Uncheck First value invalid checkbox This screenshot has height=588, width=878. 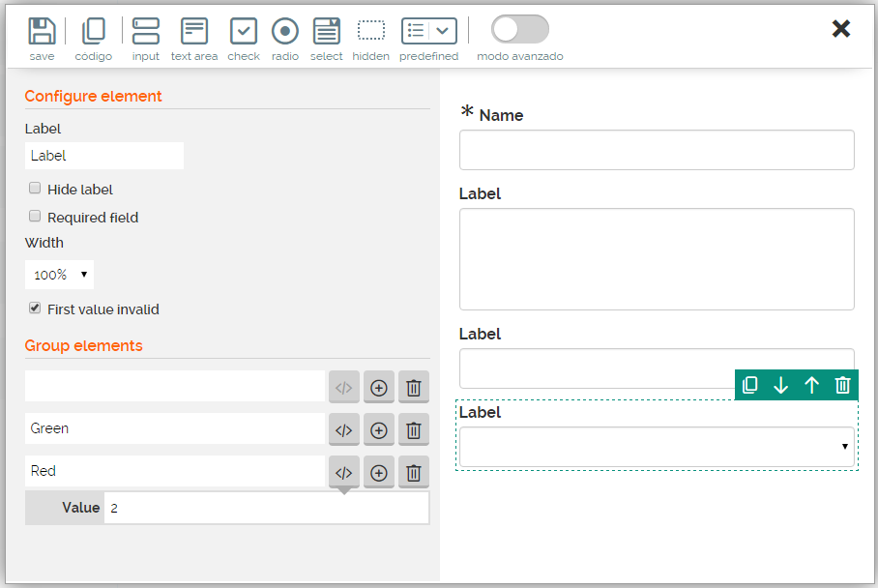(x=35, y=309)
